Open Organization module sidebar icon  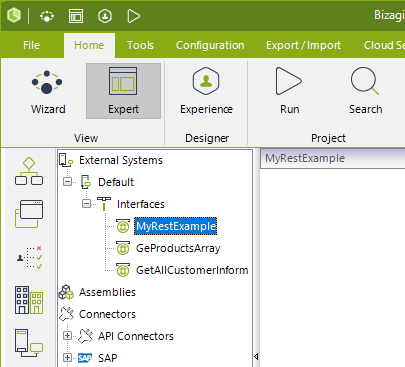29,300
